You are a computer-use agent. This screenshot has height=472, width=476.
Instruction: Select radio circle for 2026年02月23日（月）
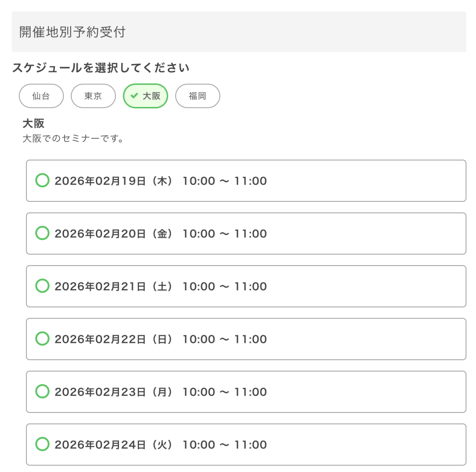point(42,392)
